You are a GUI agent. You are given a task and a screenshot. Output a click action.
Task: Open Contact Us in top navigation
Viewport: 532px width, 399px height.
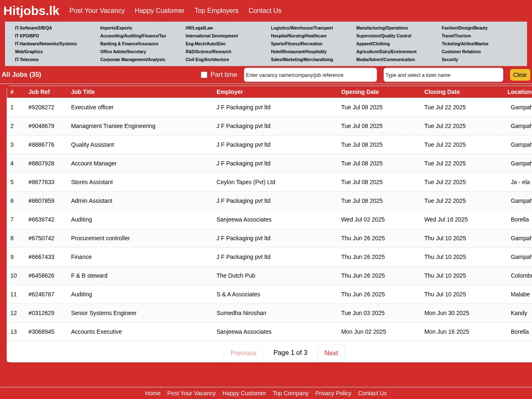tap(265, 10)
